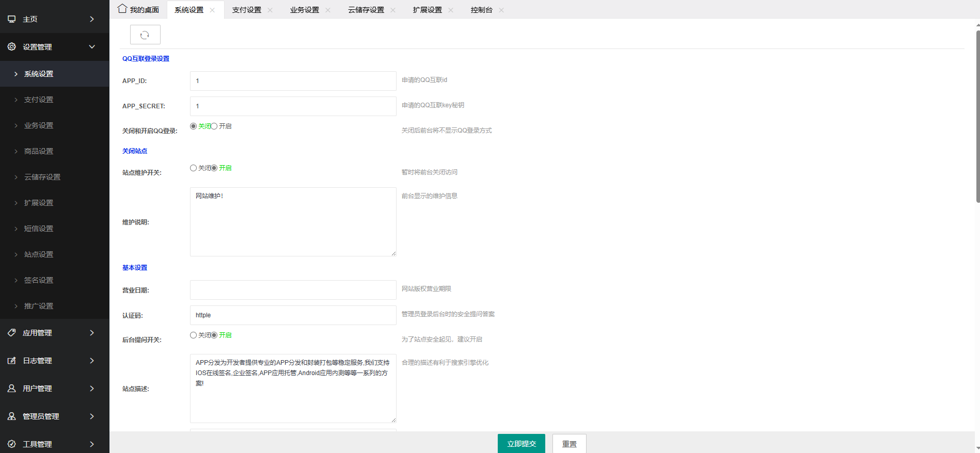The width and height of the screenshot is (980, 453).
Task: Click the gear icon beside 设置管理
Action: pos(11,47)
